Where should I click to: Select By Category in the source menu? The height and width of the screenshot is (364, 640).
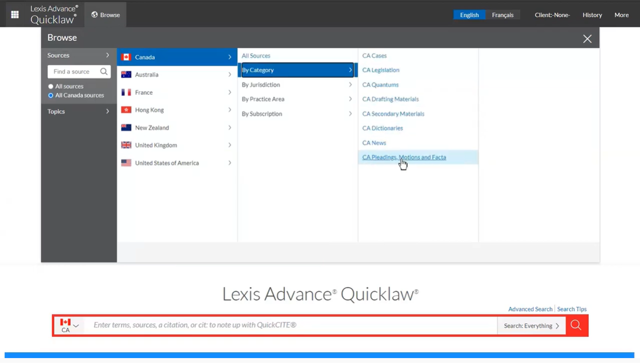click(297, 70)
